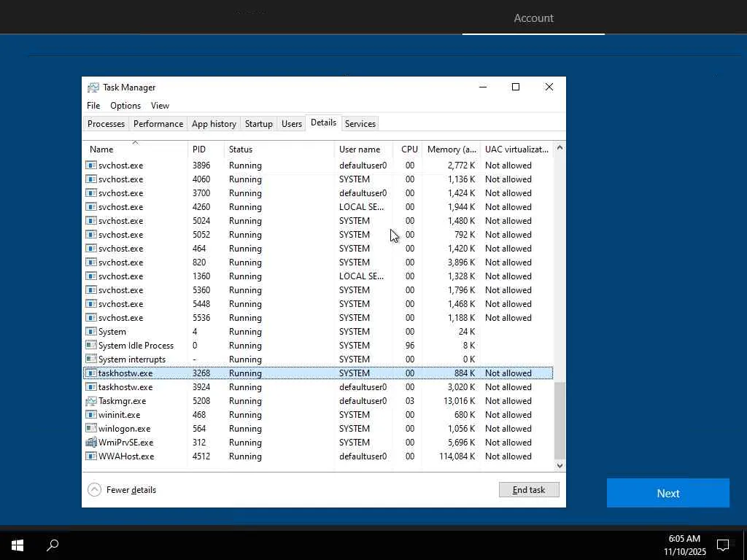The width and height of the screenshot is (747, 560).
Task: Sort by the Name column header
Action: coord(135,149)
